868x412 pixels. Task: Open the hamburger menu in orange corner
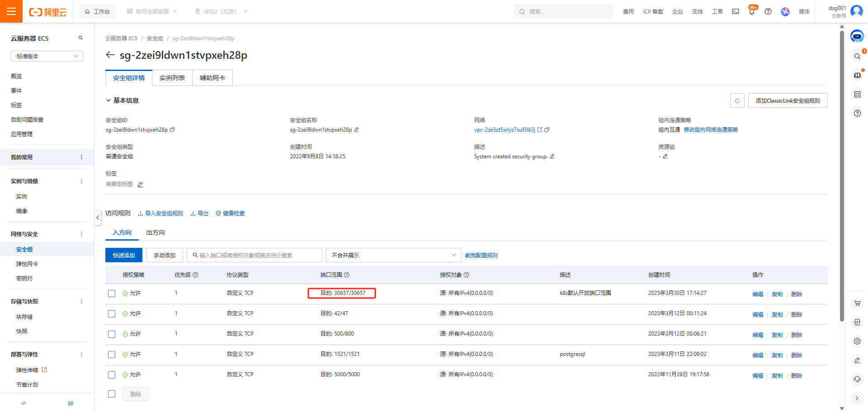coord(11,11)
